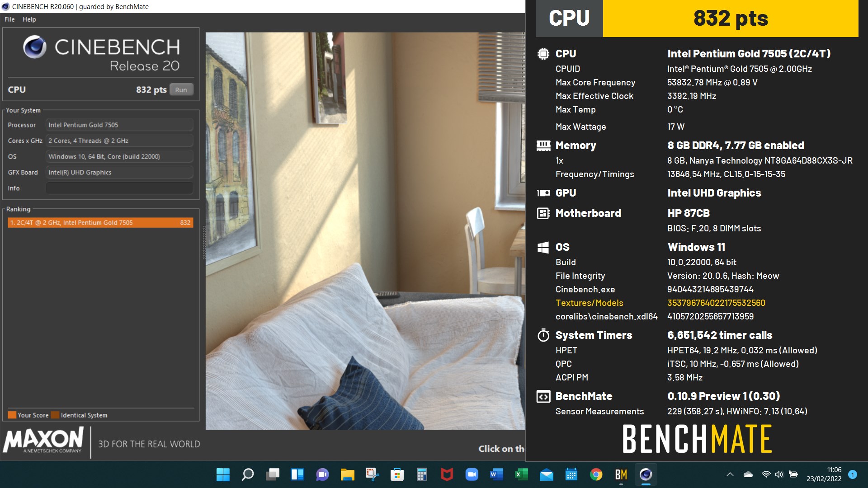Click the GFX Board field Intel(R) UHD Graphics
This screenshot has width=868, height=488.
coord(119,172)
